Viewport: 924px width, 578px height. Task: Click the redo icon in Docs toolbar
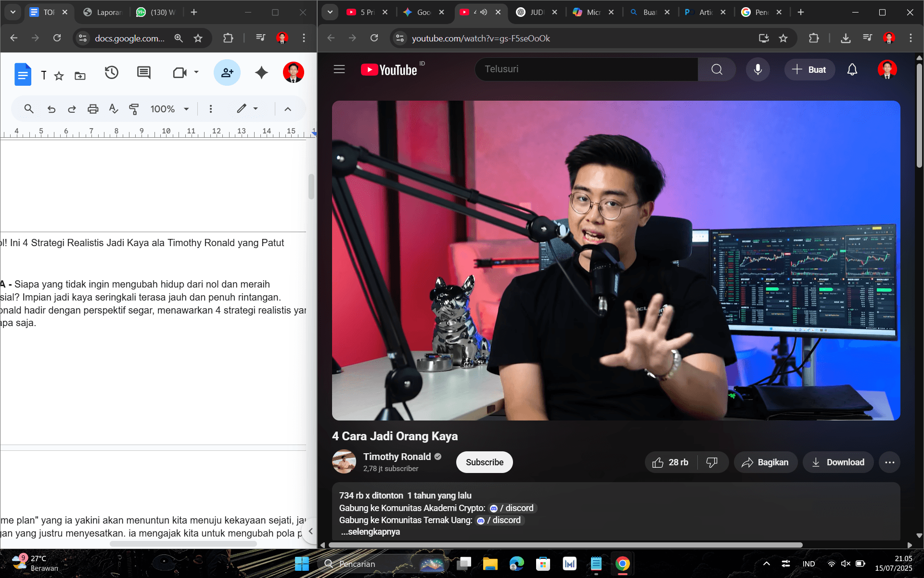point(72,109)
